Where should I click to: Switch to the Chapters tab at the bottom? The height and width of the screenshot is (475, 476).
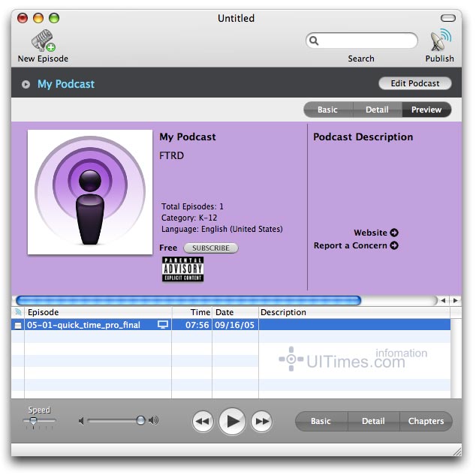click(426, 421)
